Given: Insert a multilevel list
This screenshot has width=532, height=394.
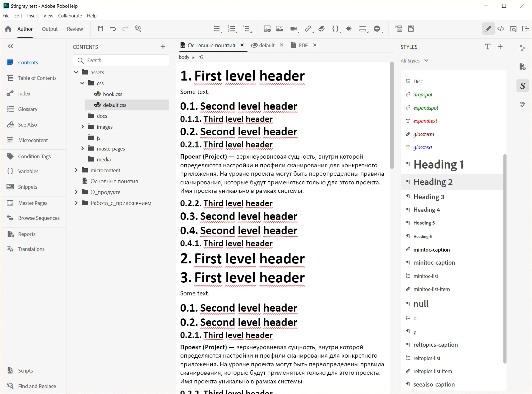Looking at the screenshot, I should click(247, 29).
